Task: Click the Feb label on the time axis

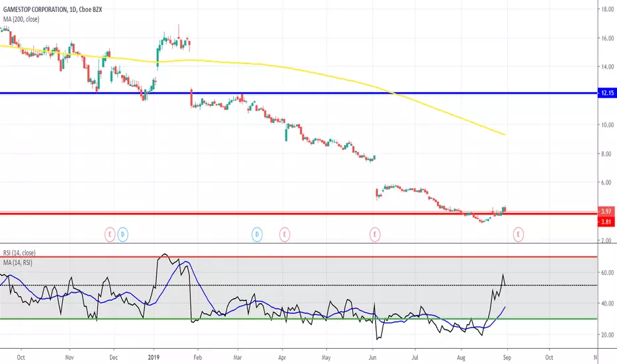Action: pos(197,357)
